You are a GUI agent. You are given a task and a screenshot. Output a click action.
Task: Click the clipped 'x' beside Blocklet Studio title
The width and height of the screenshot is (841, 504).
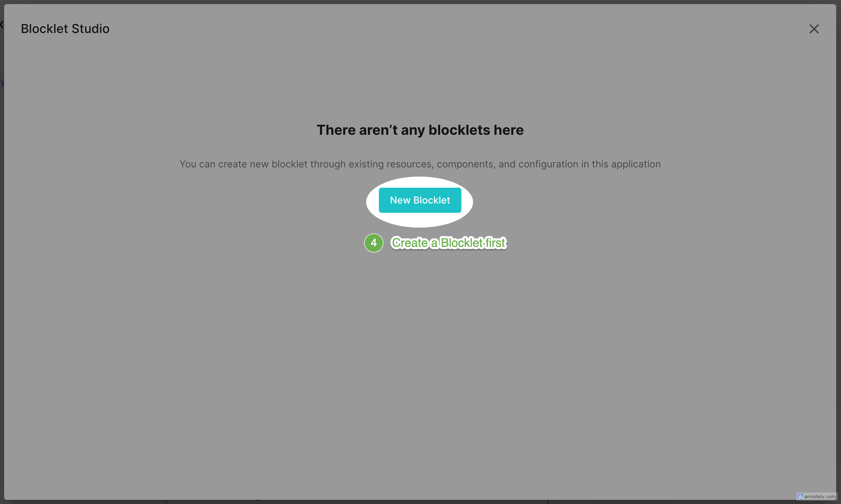(1, 24)
